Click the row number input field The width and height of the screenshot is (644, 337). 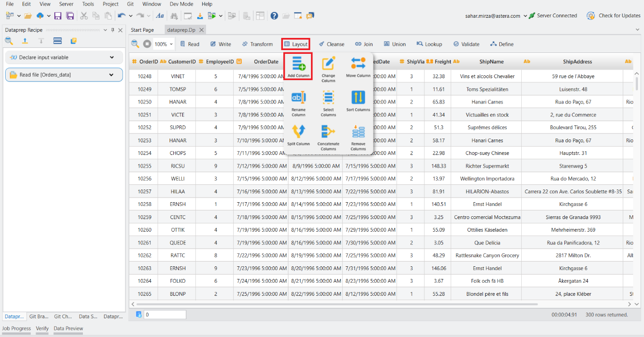(164, 315)
